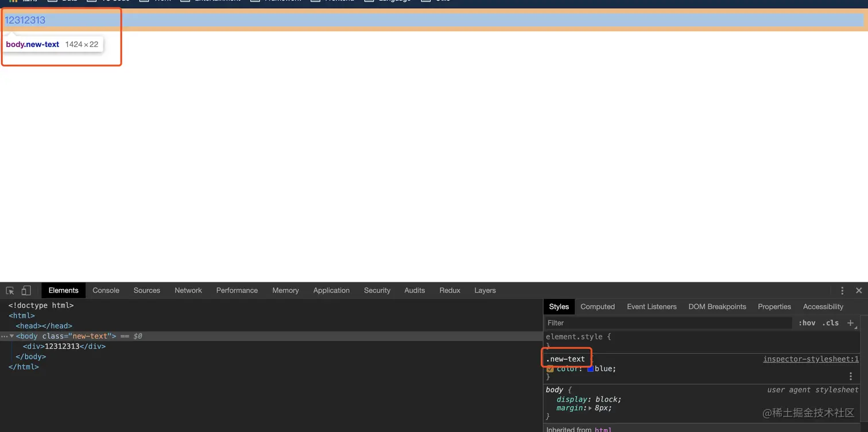
Task: Open the DevTools customize kebab menu
Action: [842, 290]
